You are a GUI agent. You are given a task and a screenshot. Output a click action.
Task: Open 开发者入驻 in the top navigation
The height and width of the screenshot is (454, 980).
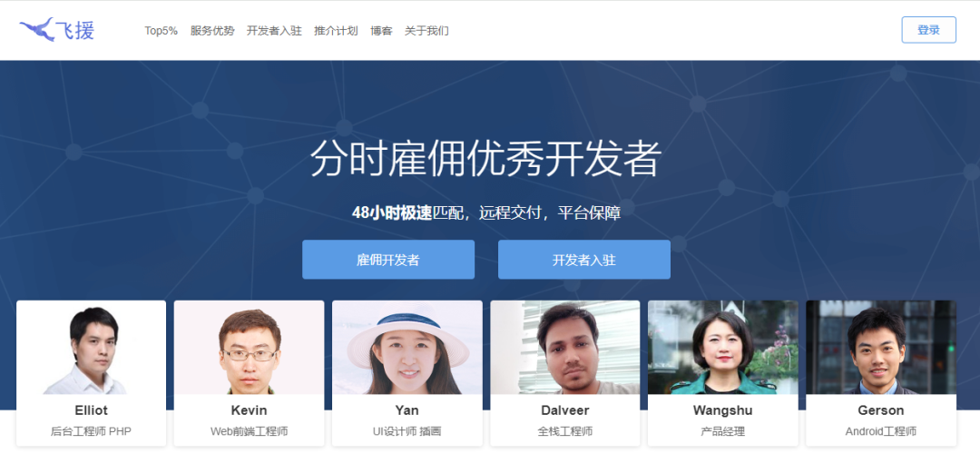274,31
